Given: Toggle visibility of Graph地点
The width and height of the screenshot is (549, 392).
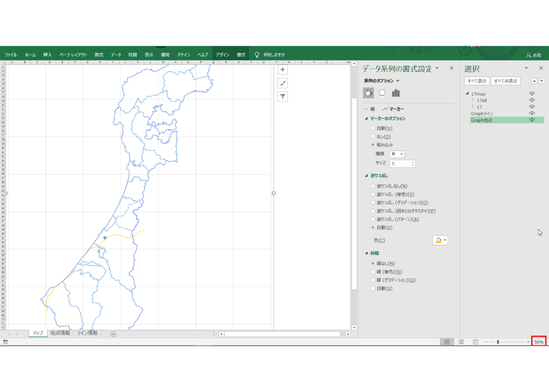Looking at the screenshot, I should coord(532,120).
